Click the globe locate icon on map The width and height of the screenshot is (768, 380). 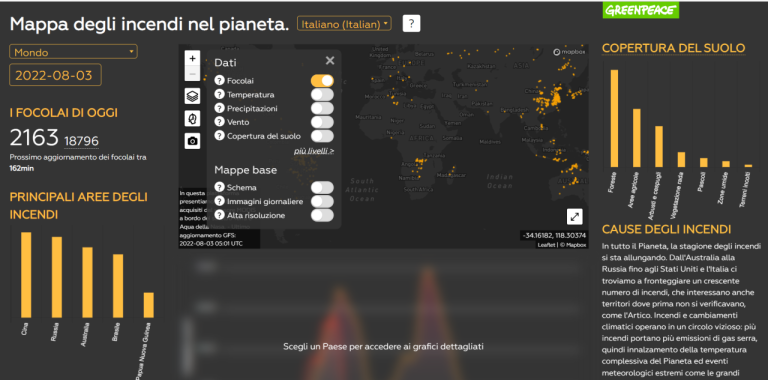(x=192, y=118)
